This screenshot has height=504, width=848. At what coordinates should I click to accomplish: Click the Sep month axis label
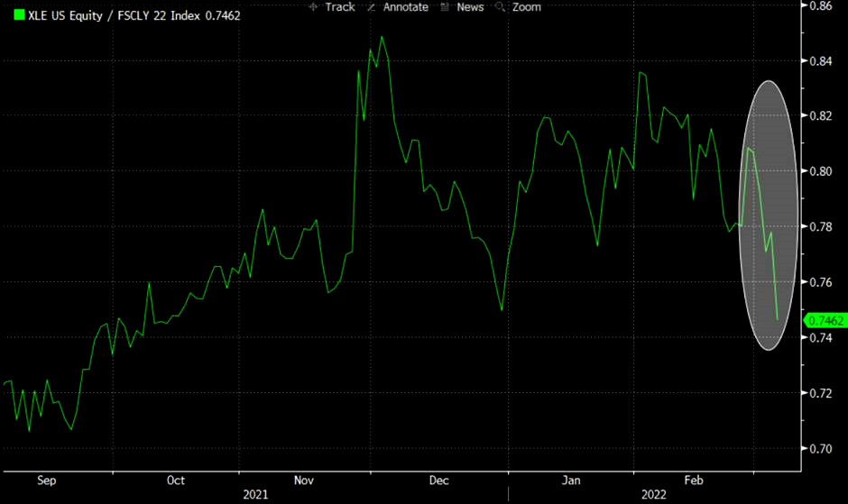click(x=47, y=481)
